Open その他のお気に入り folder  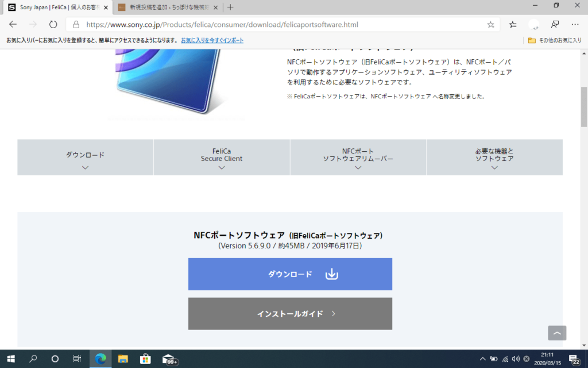pyautogui.click(x=555, y=40)
